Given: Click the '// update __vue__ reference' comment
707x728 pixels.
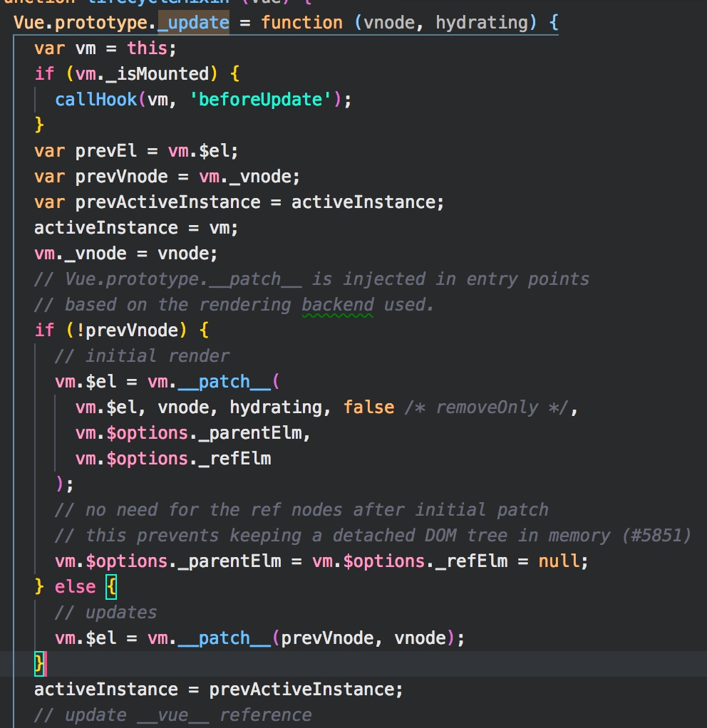Looking at the screenshot, I should pos(172,715).
